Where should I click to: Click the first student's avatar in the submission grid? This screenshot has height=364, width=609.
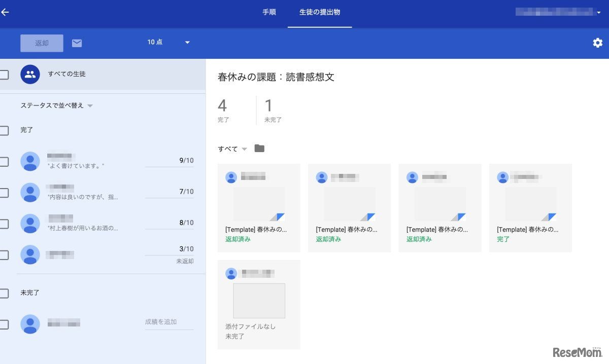pos(231,176)
